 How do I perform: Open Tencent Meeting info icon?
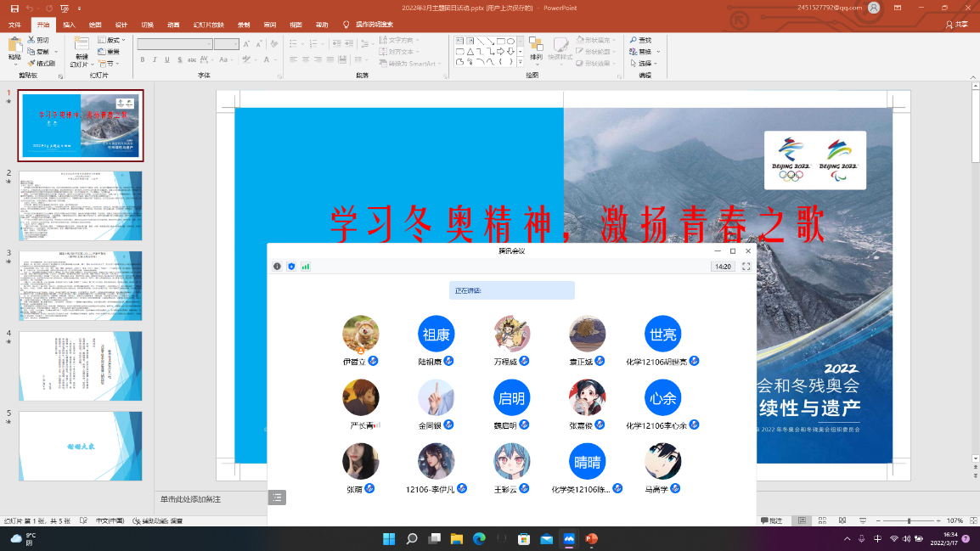click(x=277, y=267)
